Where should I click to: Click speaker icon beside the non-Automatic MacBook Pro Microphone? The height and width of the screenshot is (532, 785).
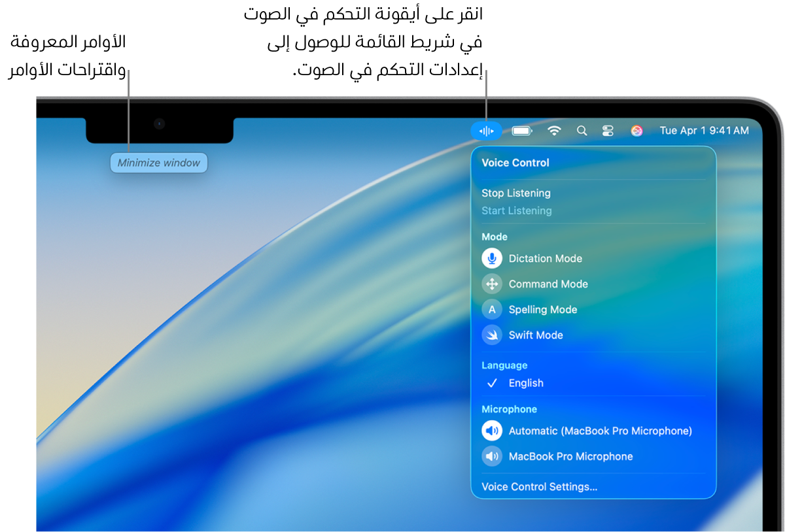coord(492,456)
